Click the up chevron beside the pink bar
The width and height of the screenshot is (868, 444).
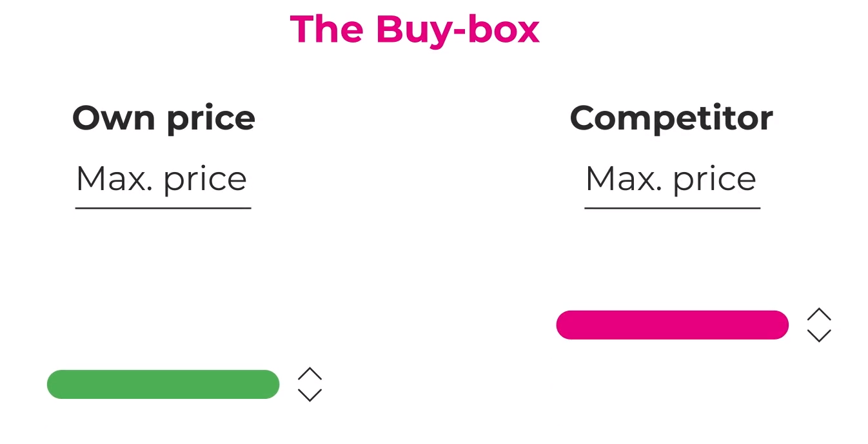pyautogui.click(x=819, y=314)
